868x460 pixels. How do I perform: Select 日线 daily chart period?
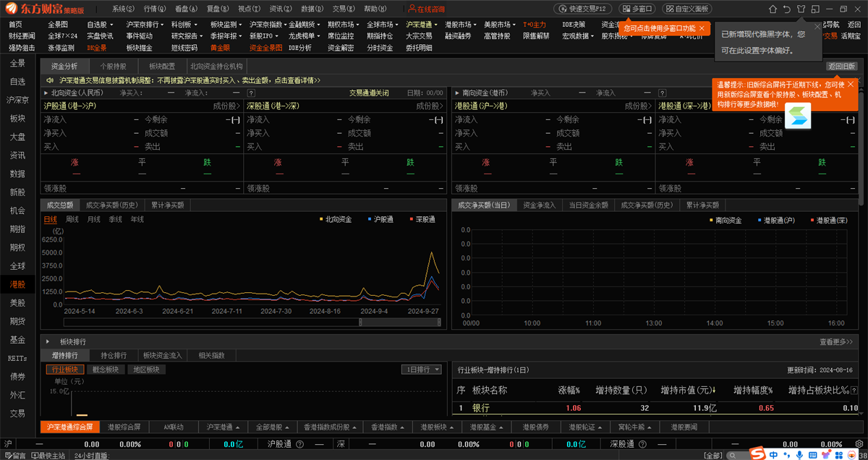51,219
